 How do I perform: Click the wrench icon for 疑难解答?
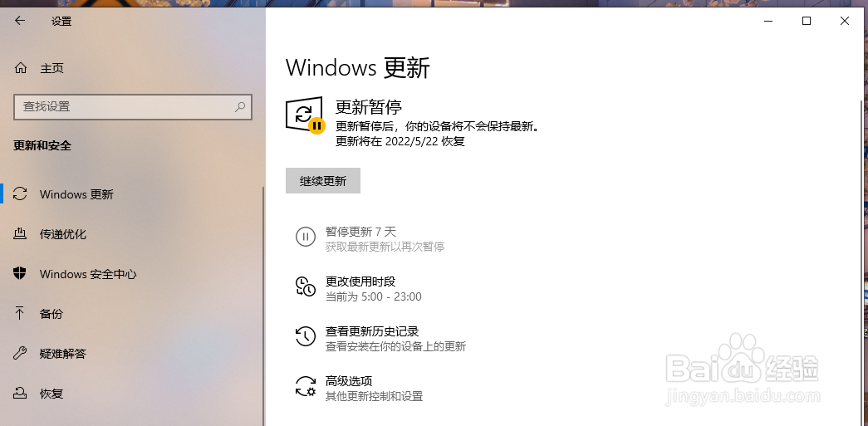point(20,353)
